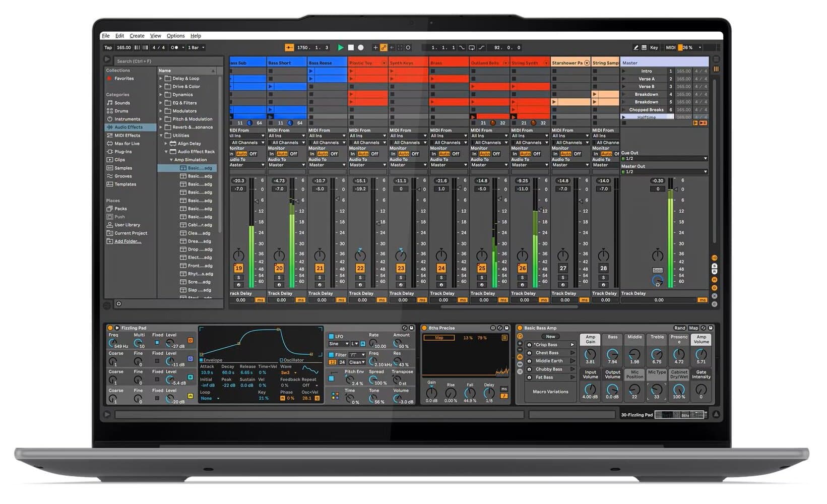The width and height of the screenshot is (827, 504).
Task: Open the Clean filter circuit dropdown
Action: 357,362
